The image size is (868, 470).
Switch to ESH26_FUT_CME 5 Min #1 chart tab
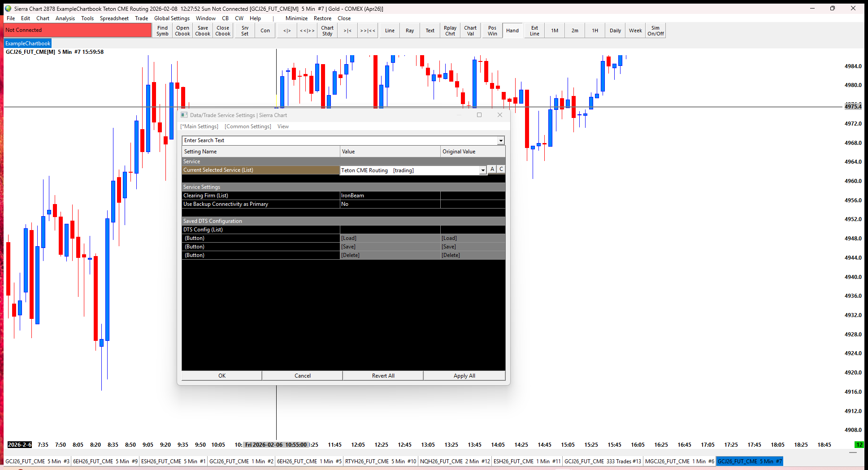[x=173, y=461]
